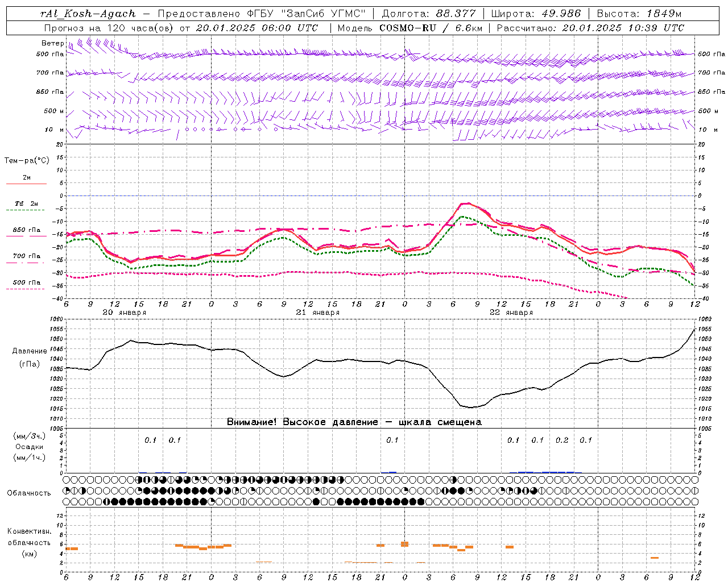Click the calculation time Рассчитано: 20.01.2025 10:39 UTC
The width and height of the screenshot is (728, 582).
(x=590, y=27)
